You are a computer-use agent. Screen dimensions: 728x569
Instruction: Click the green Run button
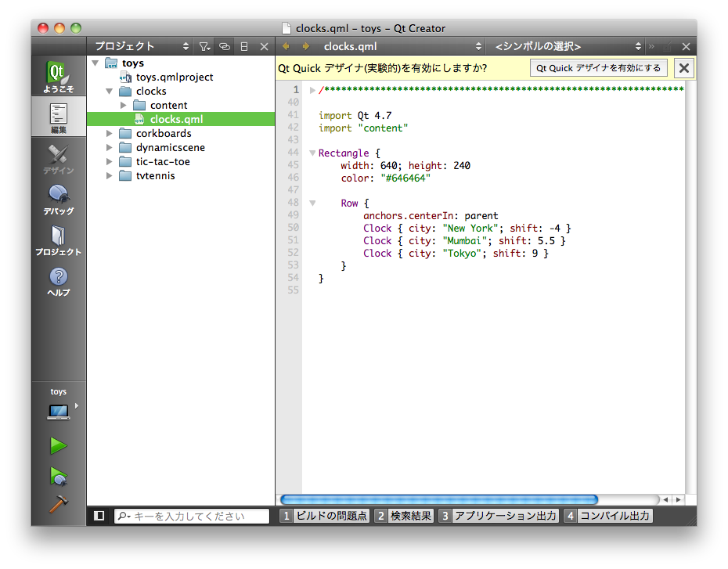[59, 446]
